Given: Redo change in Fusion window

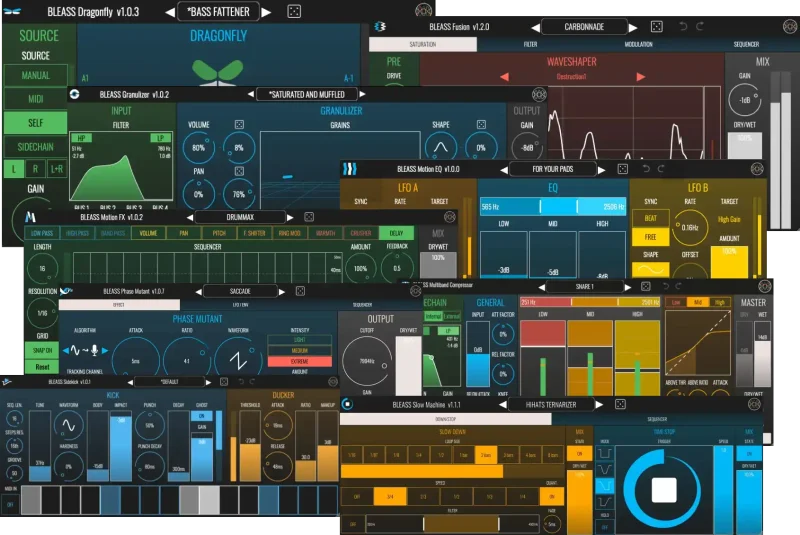Looking at the screenshot, I should (700, 26).
